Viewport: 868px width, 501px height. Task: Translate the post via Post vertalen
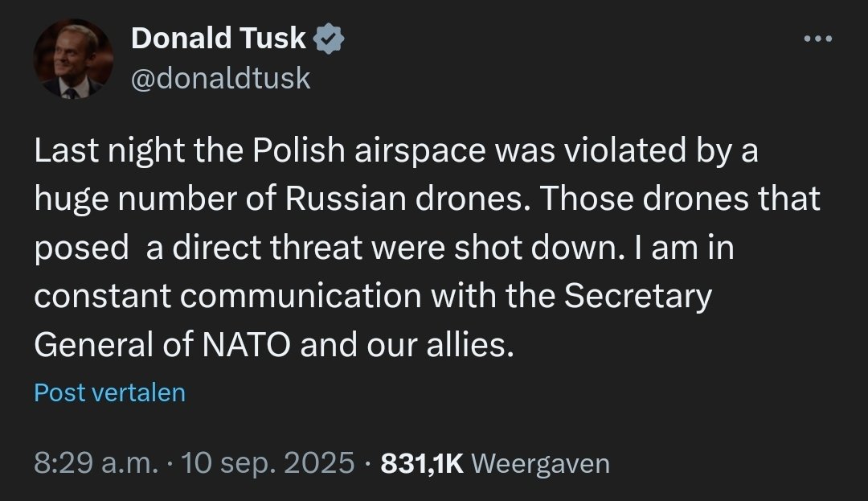click(x=109, y=392)
